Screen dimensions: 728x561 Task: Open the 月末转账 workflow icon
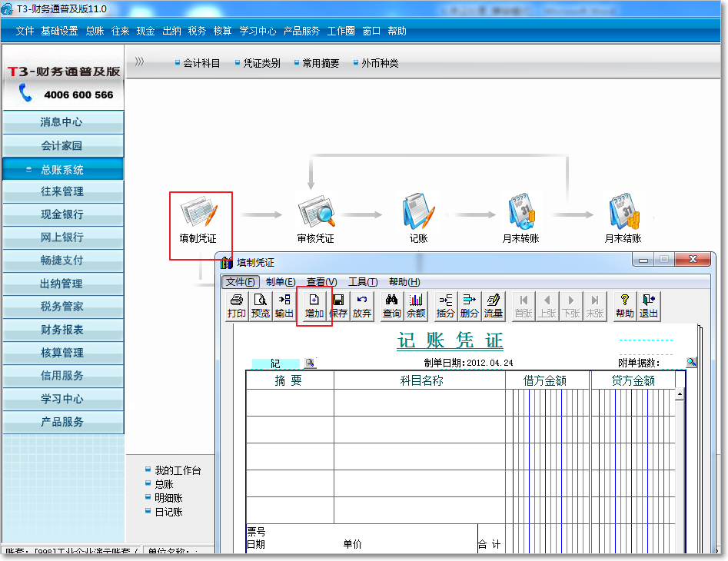520,215
